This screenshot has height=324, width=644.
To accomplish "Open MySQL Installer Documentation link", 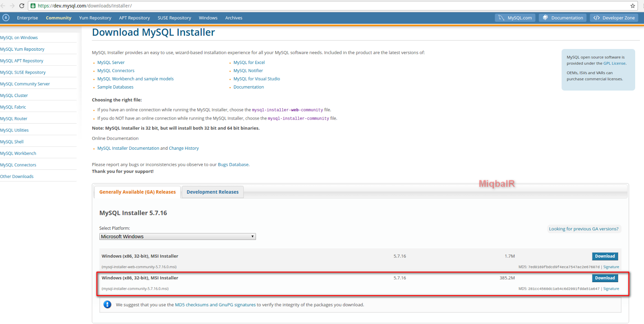I will [x=128, y=148].
